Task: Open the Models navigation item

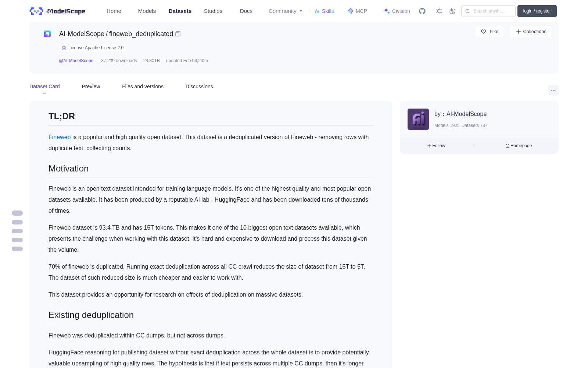Action: (147, 11)
